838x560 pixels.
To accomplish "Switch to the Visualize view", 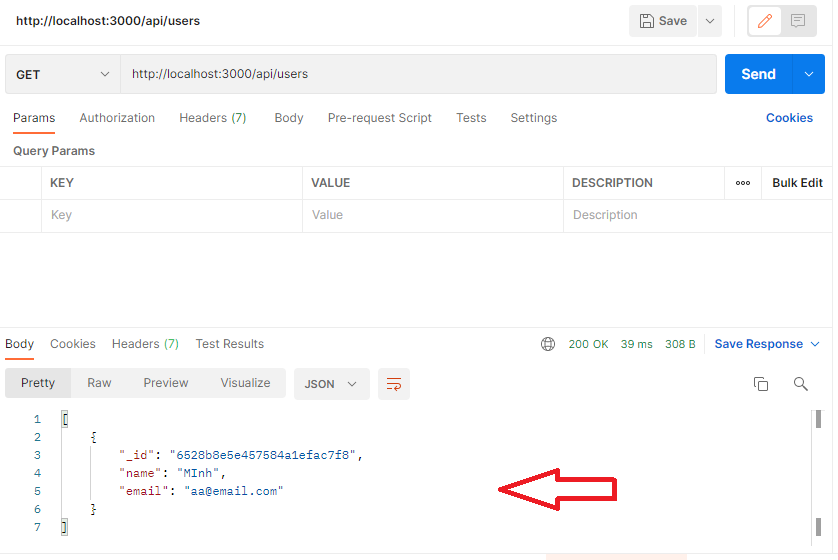I will (245, 383).
